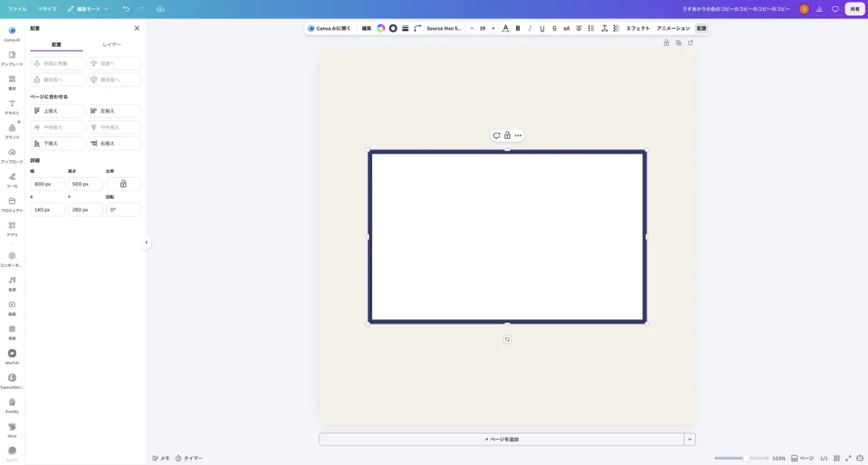Open the テンプレート (Templates) sidebar panel
This screenshot has width=868, height=465.
12,58
